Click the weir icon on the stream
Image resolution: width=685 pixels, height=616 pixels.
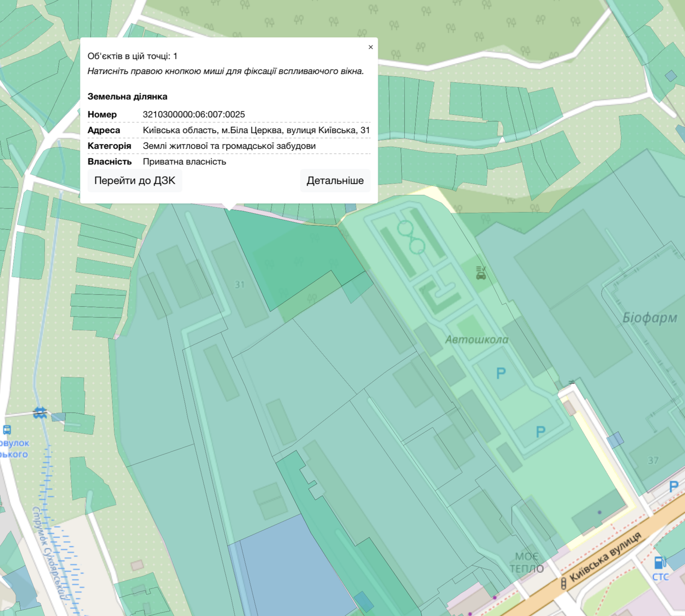pos(40,413)
